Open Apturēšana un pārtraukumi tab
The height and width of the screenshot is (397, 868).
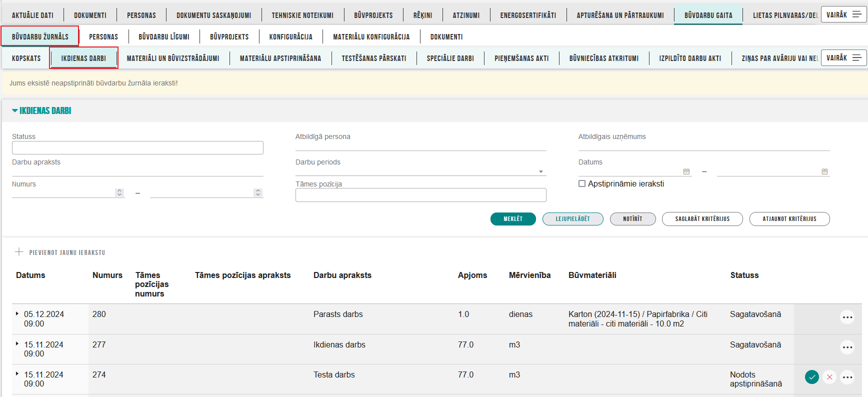[x=620, y=15]
